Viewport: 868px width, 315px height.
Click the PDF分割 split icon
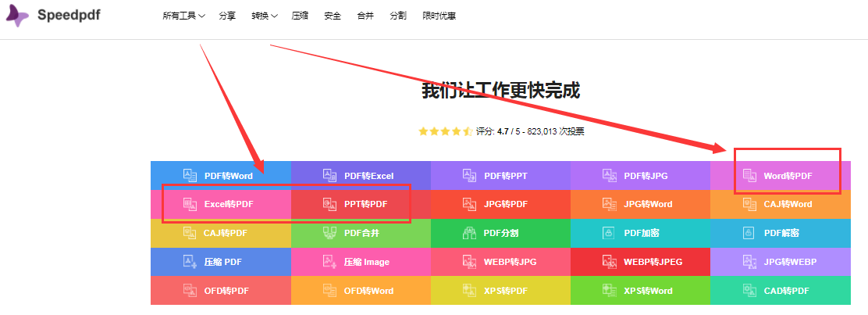tap(469, 233)
